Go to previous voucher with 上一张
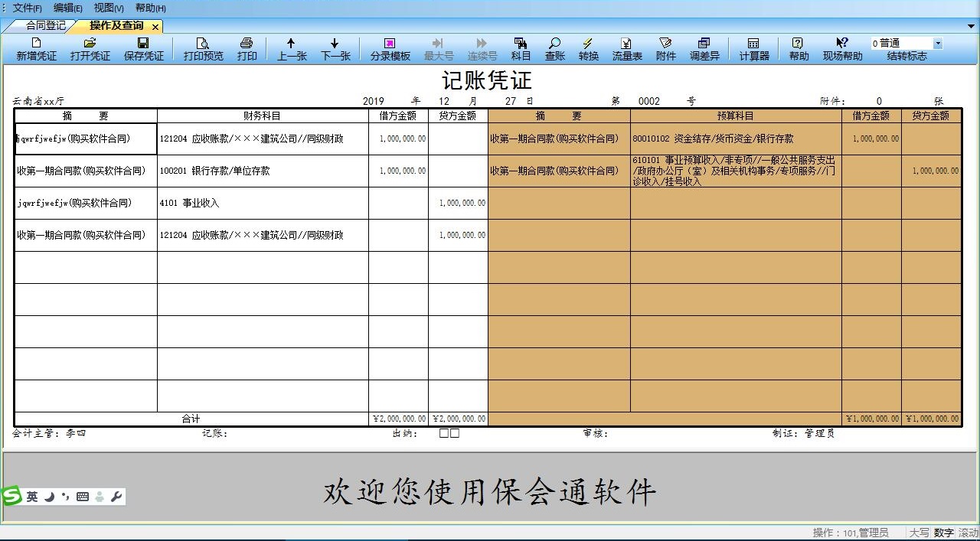The width and height of the screenshot is (980, 541). [x=291, y=48]
